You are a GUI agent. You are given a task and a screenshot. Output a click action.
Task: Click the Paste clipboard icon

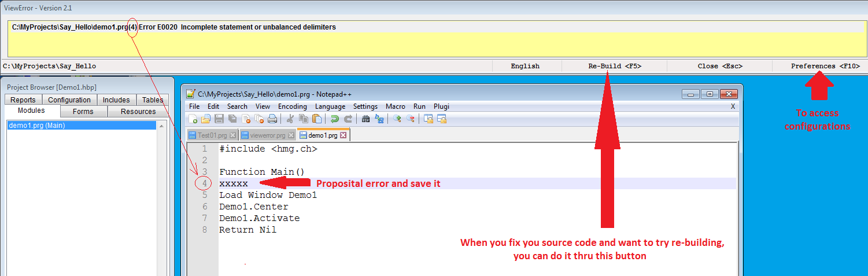[316, 119]
